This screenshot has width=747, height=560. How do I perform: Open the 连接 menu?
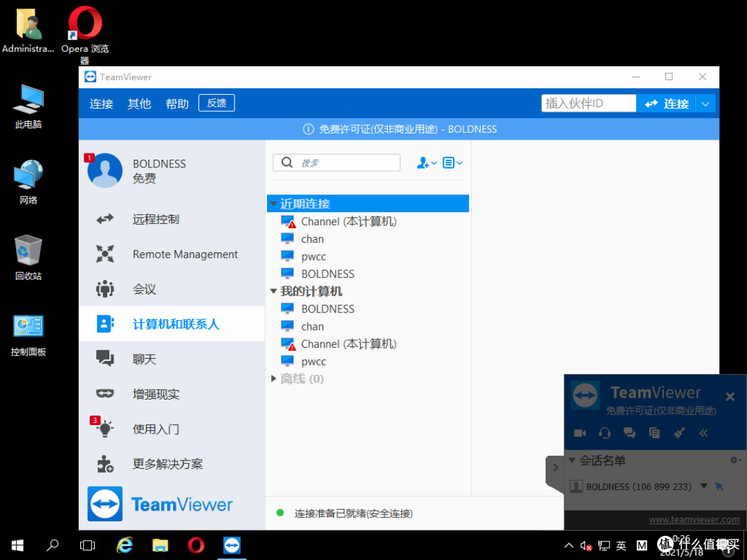point(102,104)
